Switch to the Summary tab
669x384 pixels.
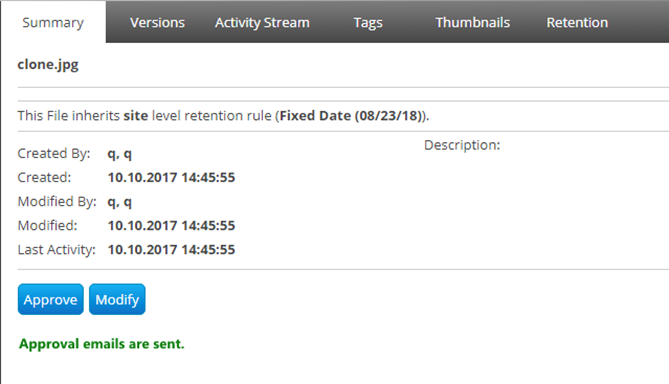53,22
